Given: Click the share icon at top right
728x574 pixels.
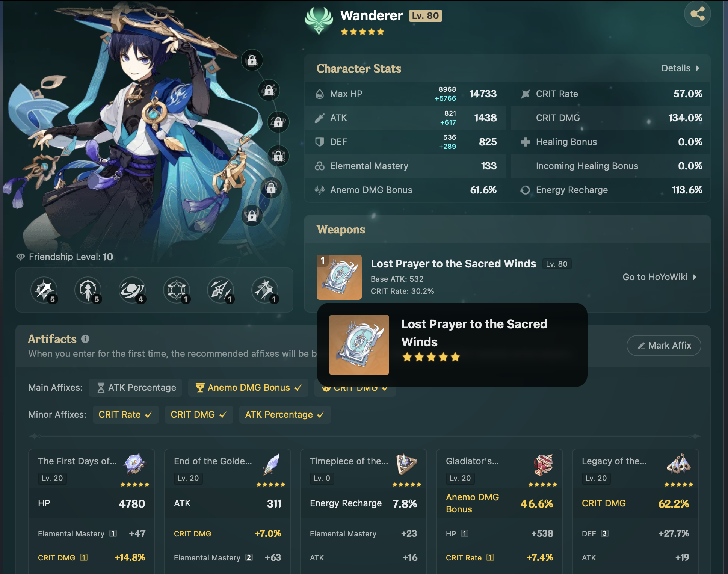Looking at the screenshot, I should click(x=697, y=14).
